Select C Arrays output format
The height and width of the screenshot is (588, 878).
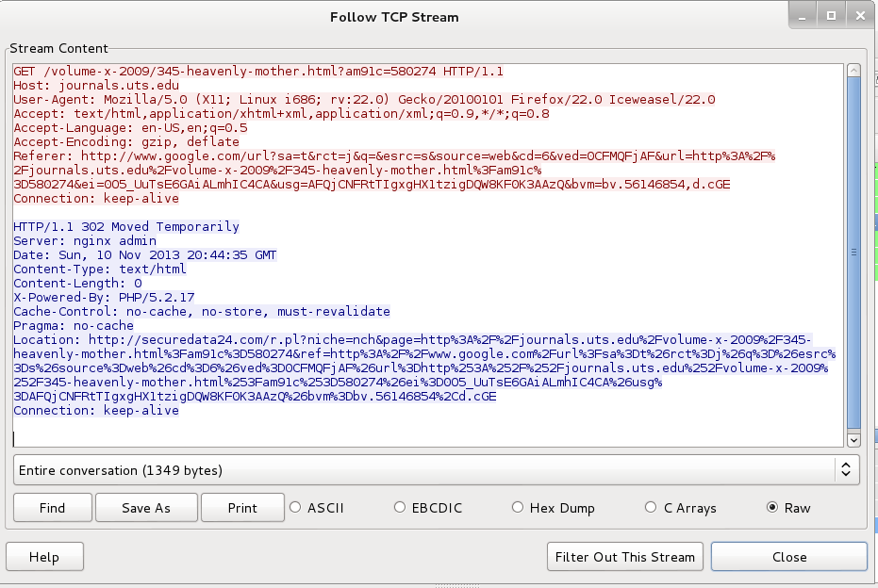tap(651, 507)
